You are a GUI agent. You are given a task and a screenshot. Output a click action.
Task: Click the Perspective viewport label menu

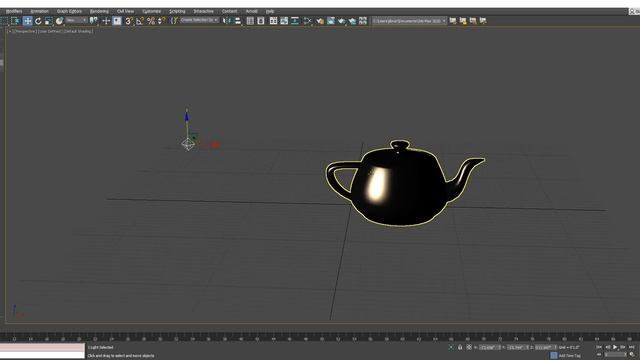click(x=24, y=31)
